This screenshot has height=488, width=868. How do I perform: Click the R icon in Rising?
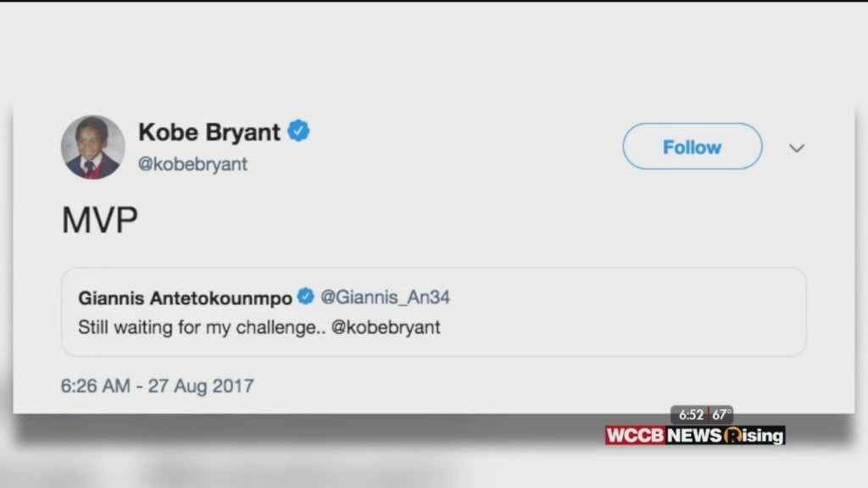pyautogui.click(x=732, y=436)
